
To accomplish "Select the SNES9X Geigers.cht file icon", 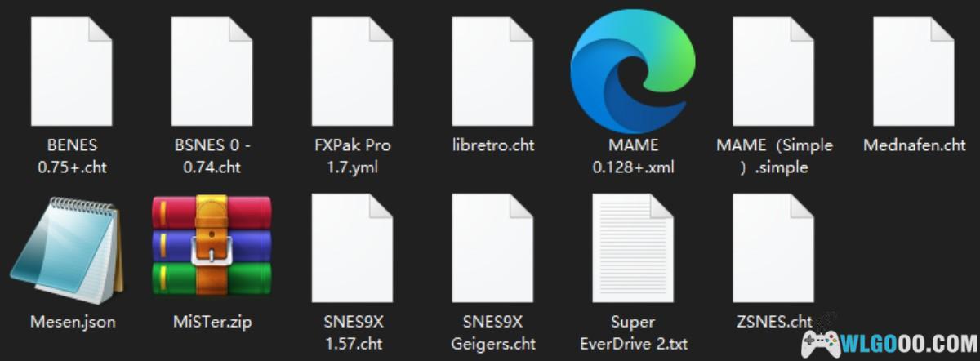I will point(493,248).
